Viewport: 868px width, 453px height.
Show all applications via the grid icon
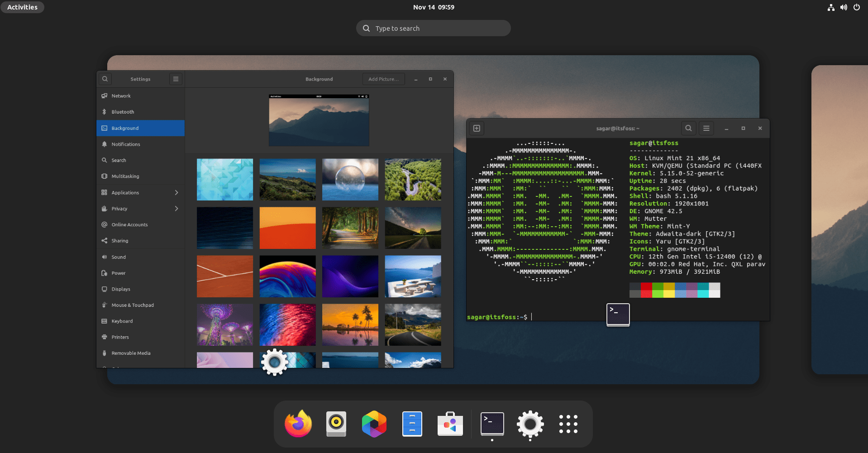568,424
